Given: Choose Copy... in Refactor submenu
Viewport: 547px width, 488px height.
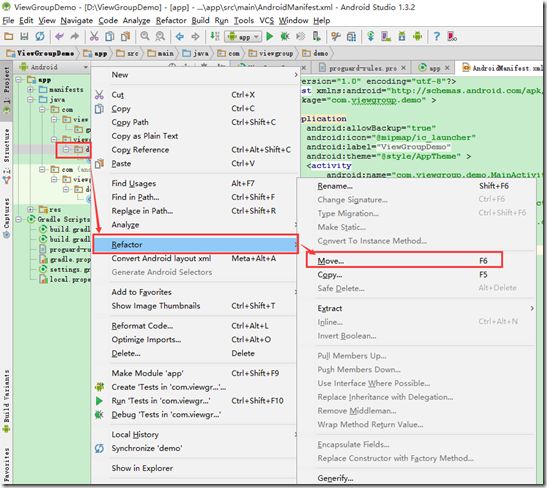Looking at the screenshot, I should coord(417,275).
